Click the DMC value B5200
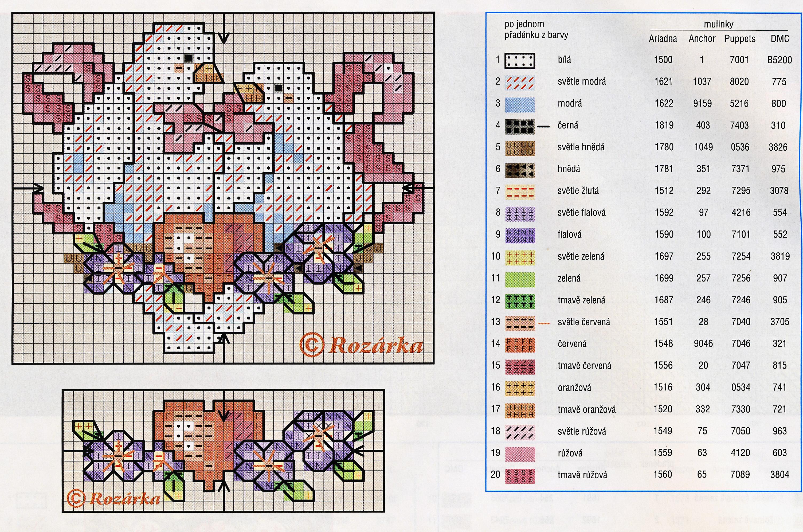The width and height of the screenshot is (803, 532). point(780,60)
